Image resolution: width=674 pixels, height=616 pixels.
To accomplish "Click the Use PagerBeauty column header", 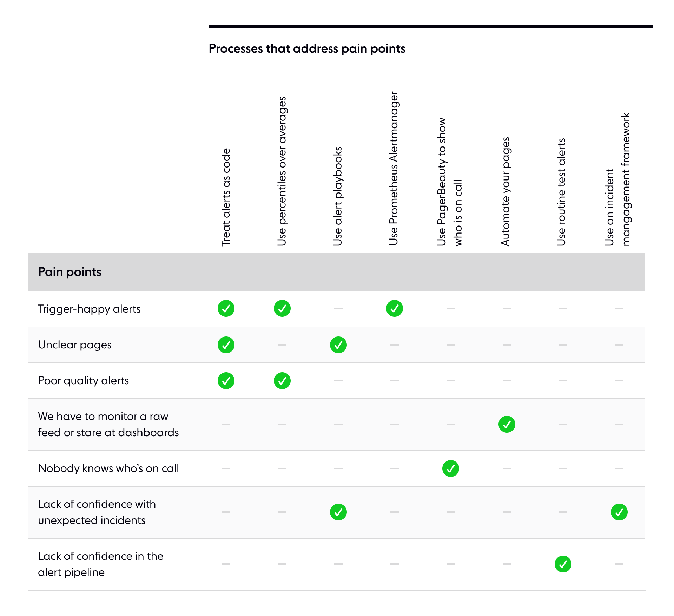I will click(450, 182).
